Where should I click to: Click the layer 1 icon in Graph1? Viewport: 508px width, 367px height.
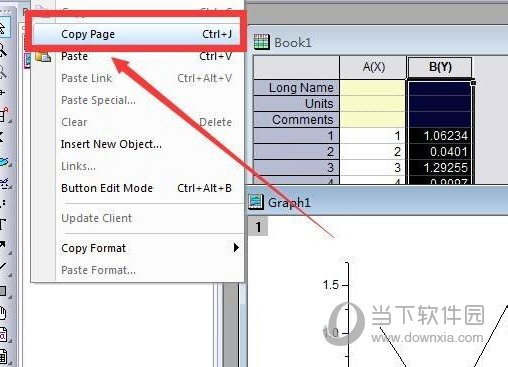[x=258, y=227]
